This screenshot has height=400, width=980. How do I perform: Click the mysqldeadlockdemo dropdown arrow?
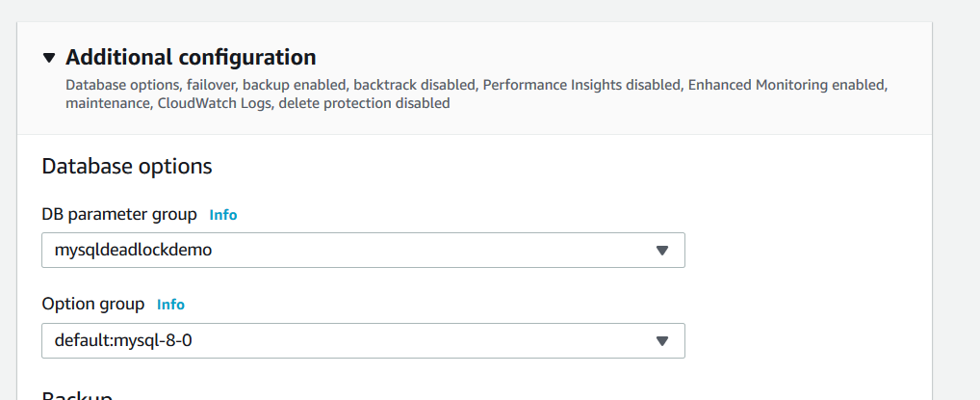click(x=661, y=250)
